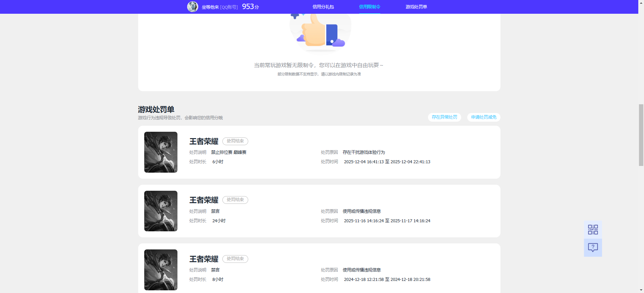The height and width of the screenshot is (293, 644).
Task: Click the reason 存在干扰游戏体验行为
Action: click(x=364, y=152)
